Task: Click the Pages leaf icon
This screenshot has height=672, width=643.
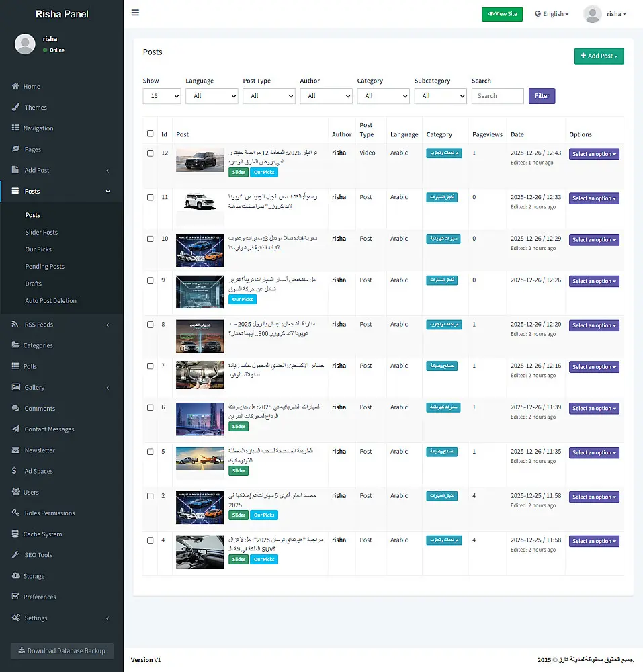Action: click(15, 149)
